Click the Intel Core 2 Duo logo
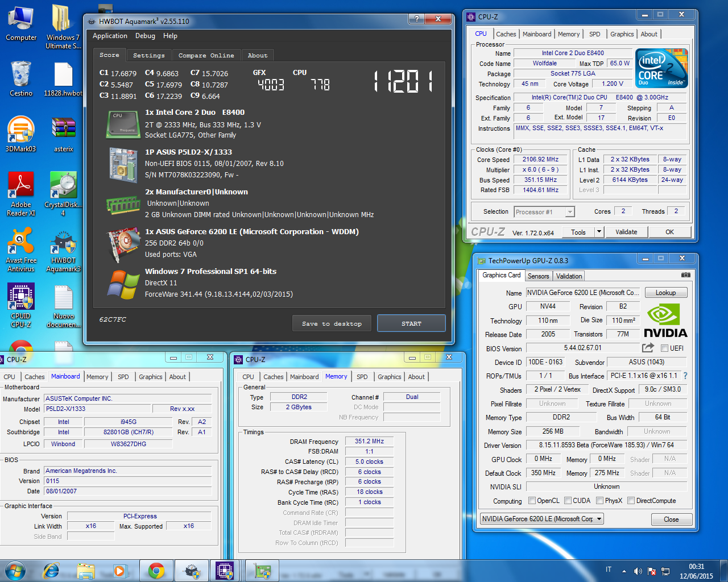This screenshot has width=728, height=582. [x=662, y=68]
